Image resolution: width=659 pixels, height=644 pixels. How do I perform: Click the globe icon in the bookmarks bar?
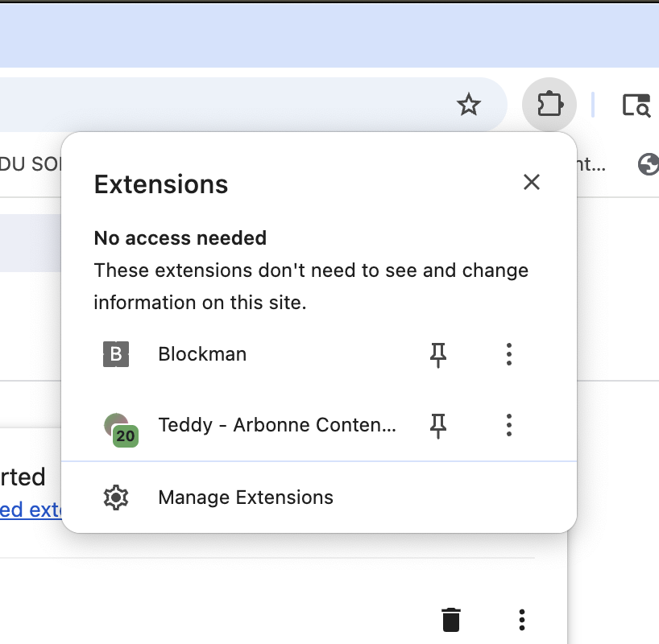click(648, 164)
